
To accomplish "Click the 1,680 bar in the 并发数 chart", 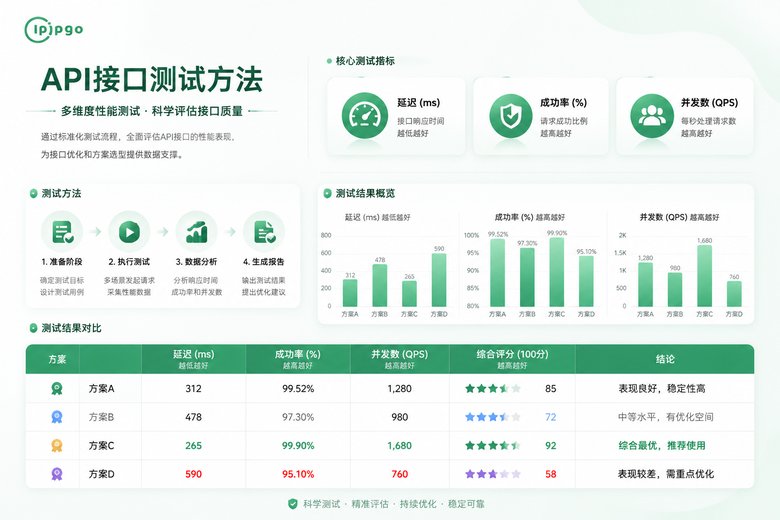I will coord(704,276).
